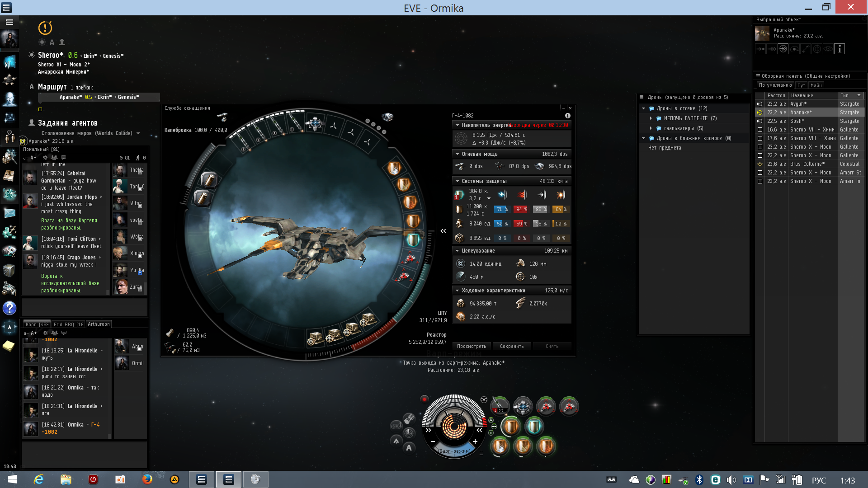Activate the missile launcher module on HUD
Viewport: 868px width, 488px height.
[x=500, y=406]
